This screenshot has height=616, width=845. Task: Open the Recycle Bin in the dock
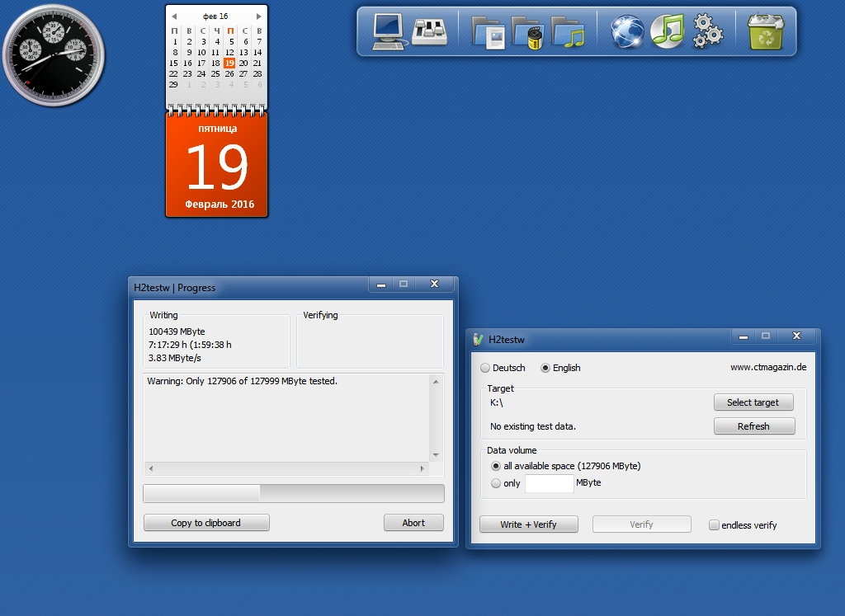pos(766,31)
